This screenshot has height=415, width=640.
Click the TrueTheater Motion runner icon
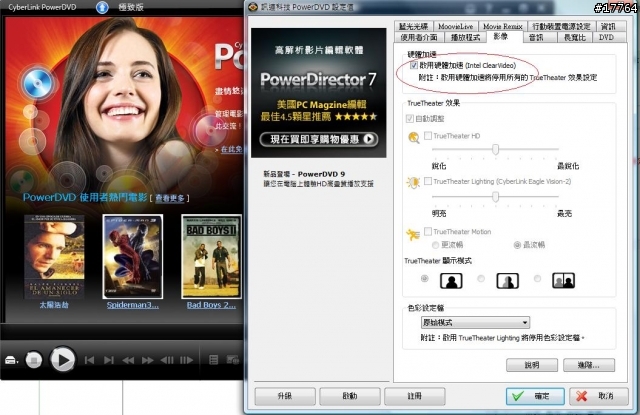click(x=413, y=235)
